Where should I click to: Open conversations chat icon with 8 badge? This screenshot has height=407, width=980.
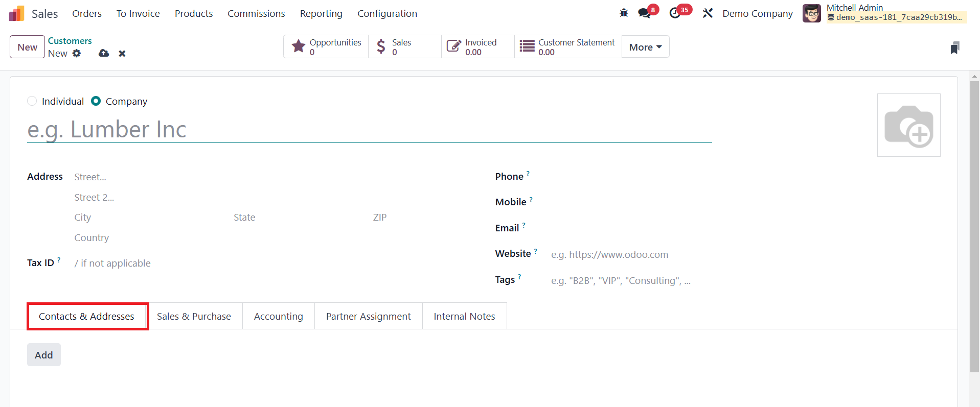pos(645,13)
